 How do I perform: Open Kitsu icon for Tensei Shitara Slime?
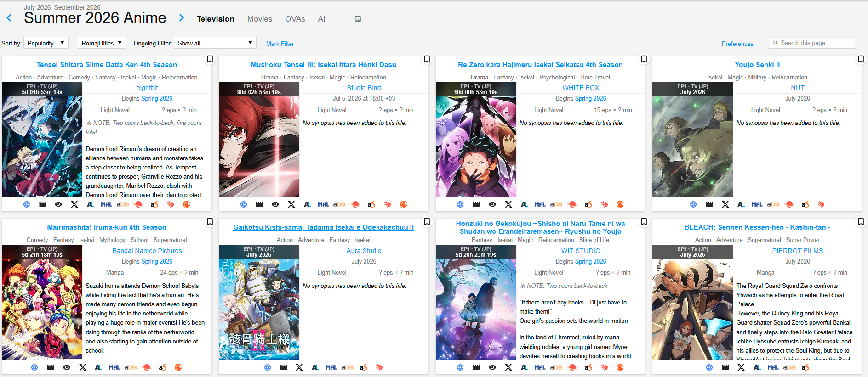tap(171, 204)
